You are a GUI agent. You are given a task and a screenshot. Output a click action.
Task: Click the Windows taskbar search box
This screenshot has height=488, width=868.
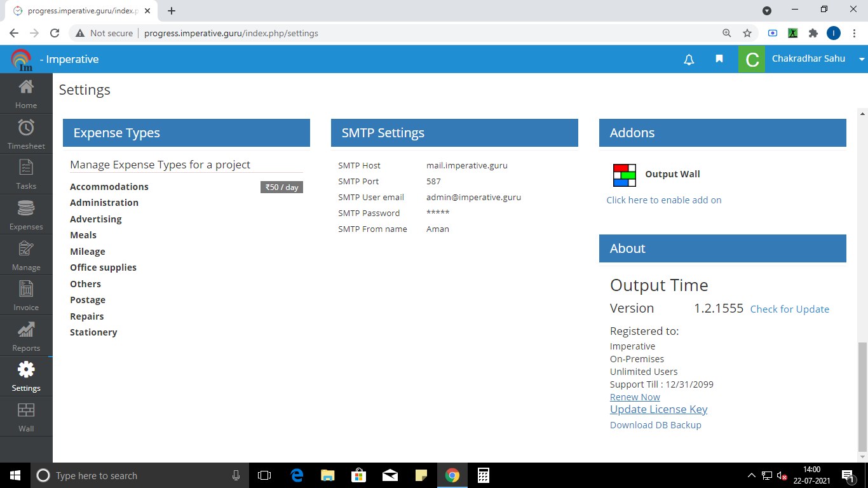point(140,476)
